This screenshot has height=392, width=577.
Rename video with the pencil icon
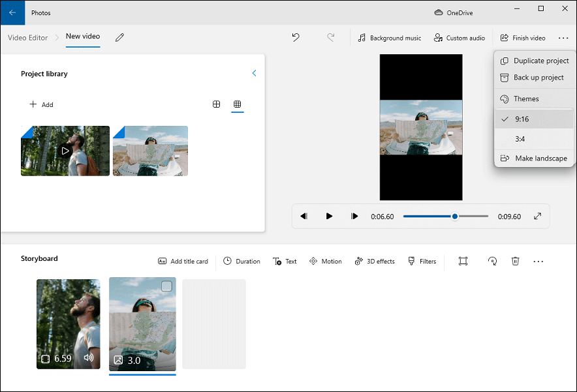119,38
